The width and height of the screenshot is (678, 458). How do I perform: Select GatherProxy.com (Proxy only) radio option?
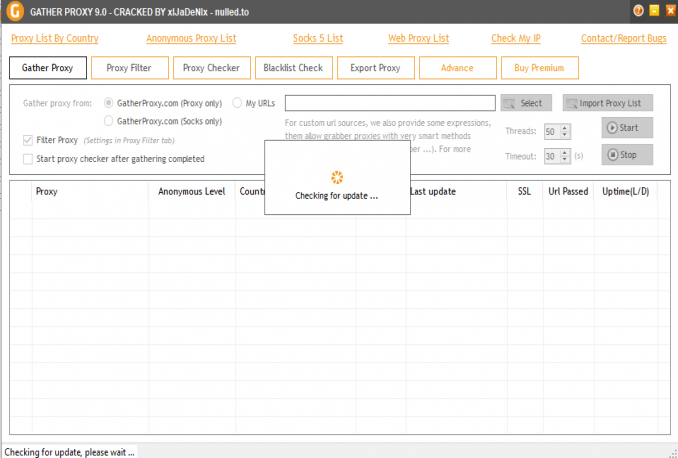click(x=109, y=103)
